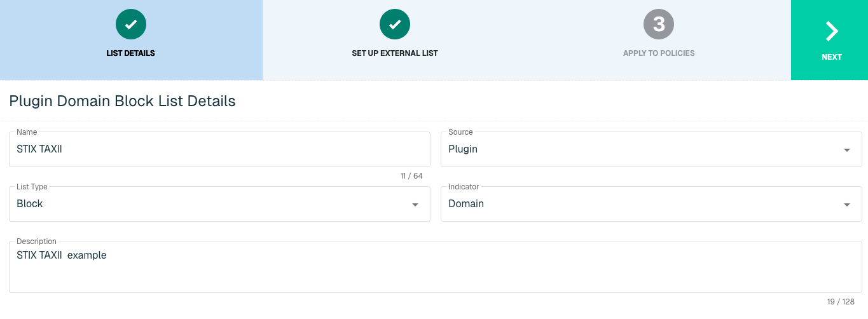Viewport: 868px width, 319px height.
Task: Select the Plugin value in Source
Action: point(463,149)
